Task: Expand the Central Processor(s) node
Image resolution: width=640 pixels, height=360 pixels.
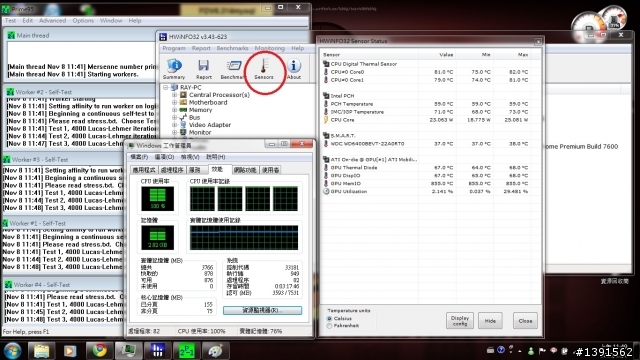Action: pyautogui.click(x=175, y=95)
